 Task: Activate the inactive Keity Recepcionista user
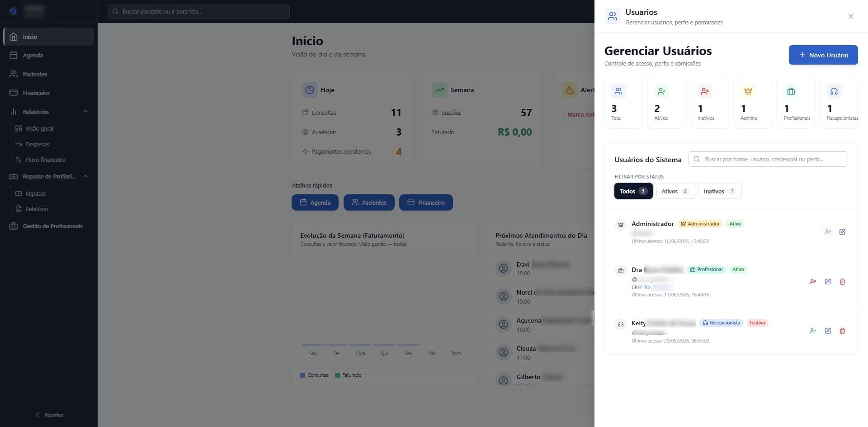click(x=813, y=331)
